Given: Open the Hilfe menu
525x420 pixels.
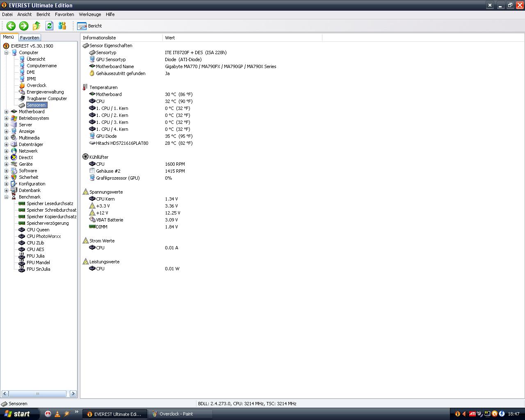Looking at the screenshot, I should coord(110,14).
